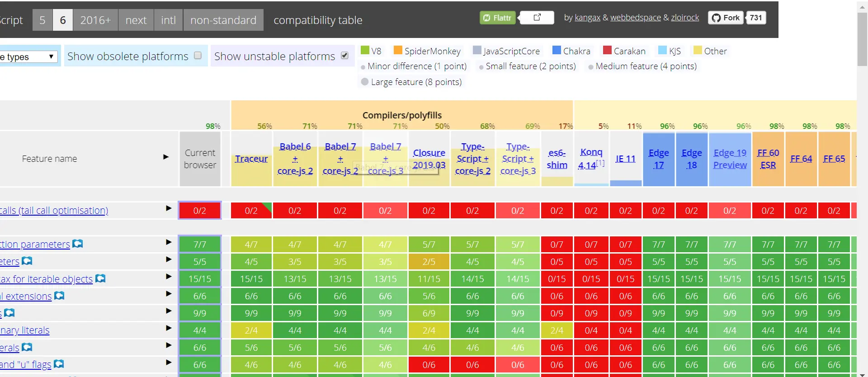The width and height of the screenshot is (868, 377).
Task: Select the 6 tab
Action: tap(63, 20)
